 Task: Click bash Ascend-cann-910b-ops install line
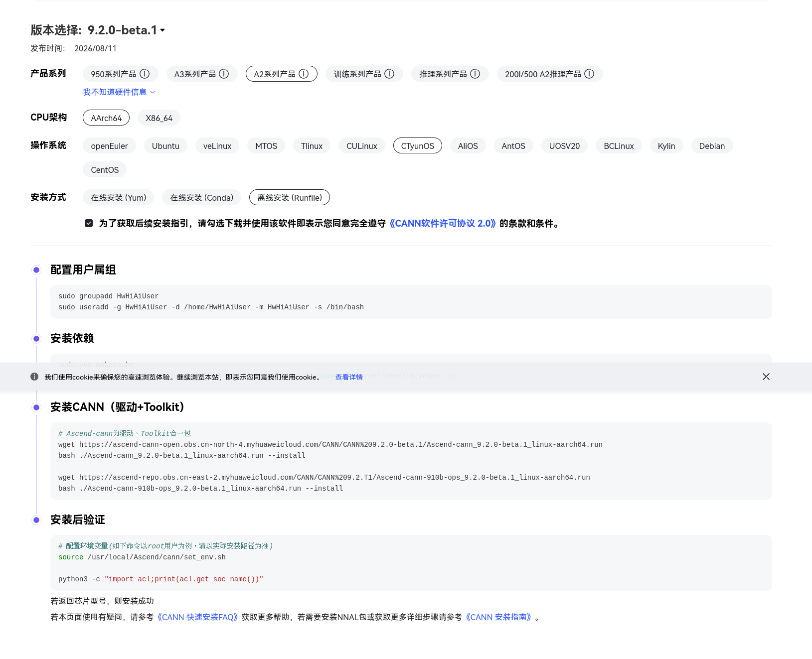(200, 489)
